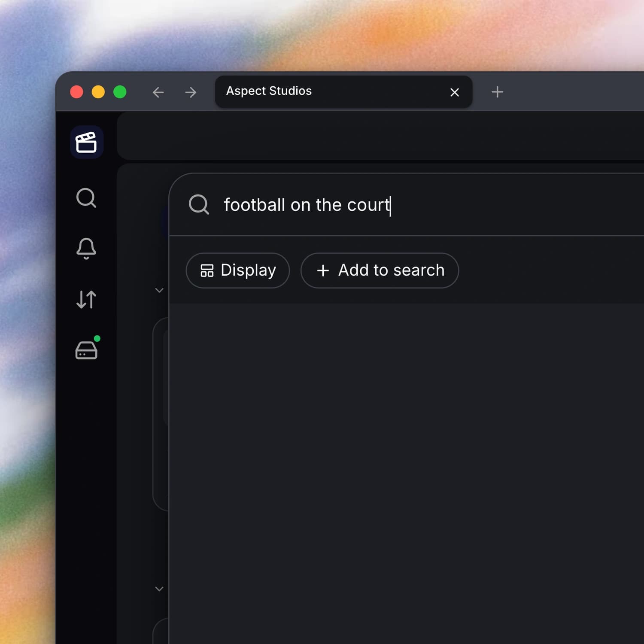Image resolution: width=644 pixels, height=644 pixels.
Task: Open the transfers up-down arrows icon
Action: pyautogui.click(x=86, y=300)
